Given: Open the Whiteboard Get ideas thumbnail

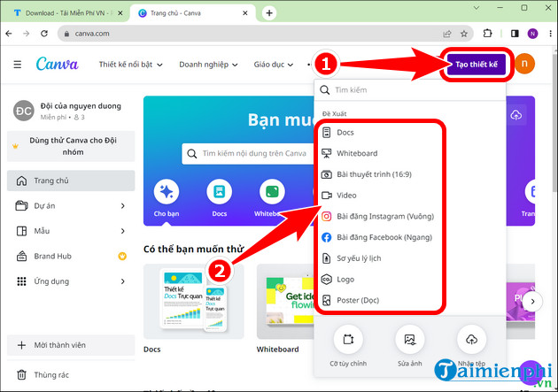Looking at the screenshot, I should coord(285,301).
